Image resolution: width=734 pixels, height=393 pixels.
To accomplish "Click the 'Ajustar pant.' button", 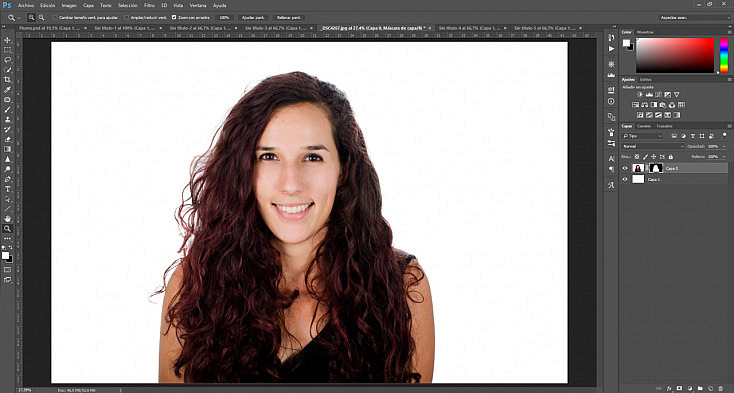I will click(x=253, y=17).
